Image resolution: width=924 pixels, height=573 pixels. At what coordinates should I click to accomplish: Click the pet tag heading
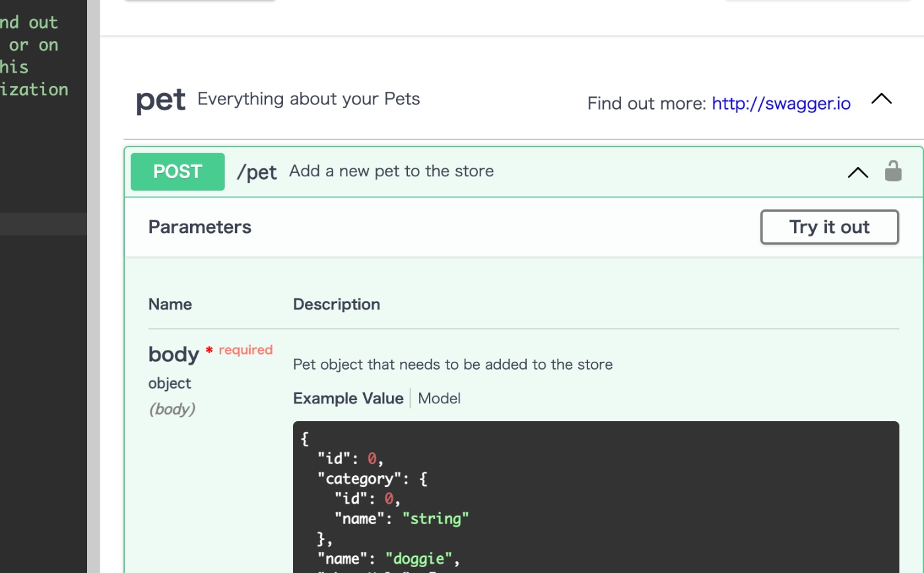(x=160, y=100)
